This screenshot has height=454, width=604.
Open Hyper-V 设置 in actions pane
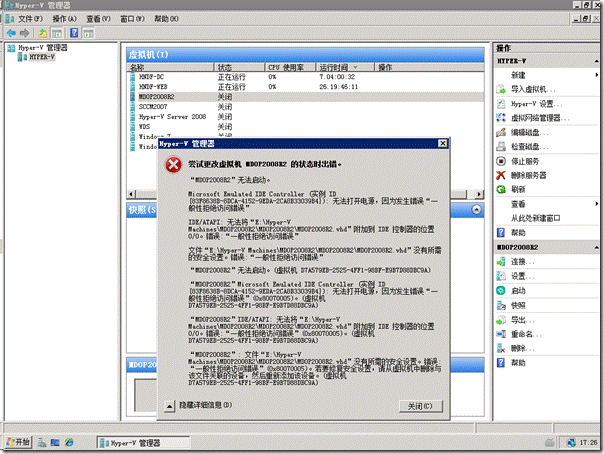pos(536,104)
